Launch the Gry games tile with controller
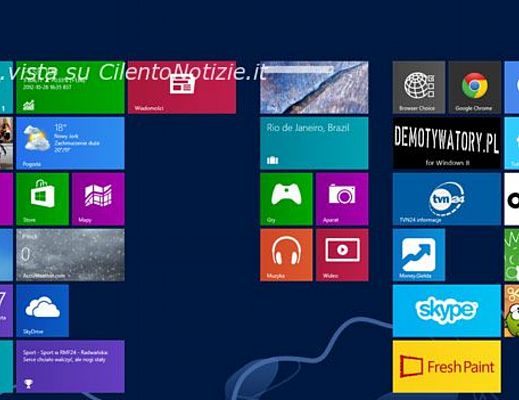This screenshot has width=519, height=400. [286, 199]
